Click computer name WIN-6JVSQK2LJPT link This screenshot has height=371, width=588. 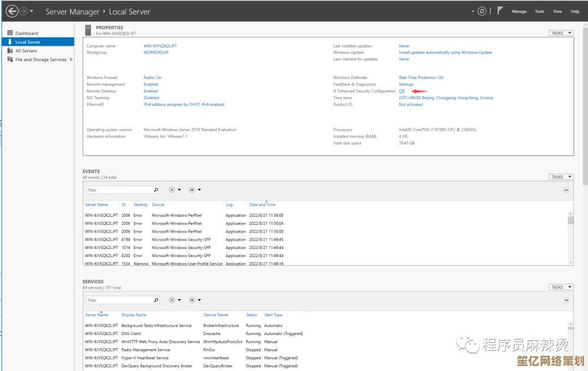click(x=160, y=46)
